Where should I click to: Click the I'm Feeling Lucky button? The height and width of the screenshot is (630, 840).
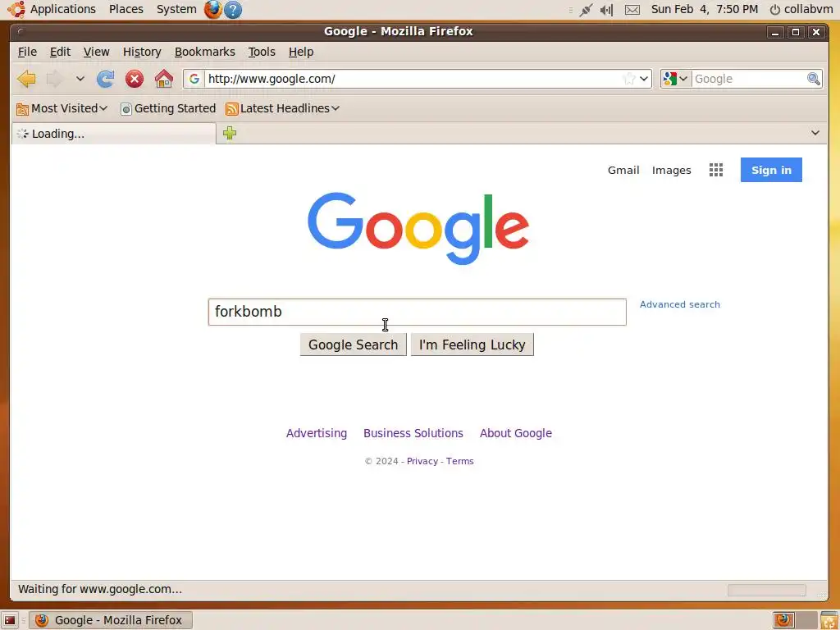(472, 345)
